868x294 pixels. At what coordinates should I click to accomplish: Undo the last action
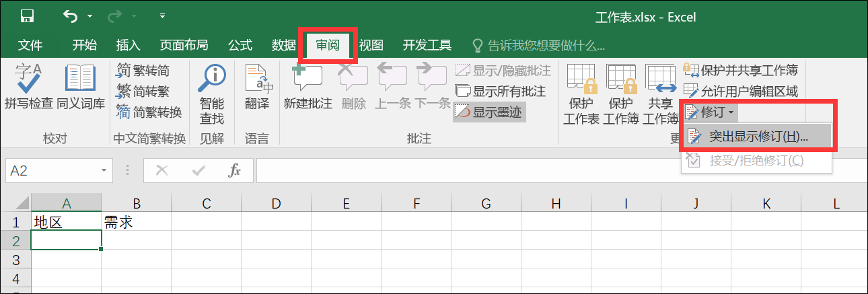69,15
